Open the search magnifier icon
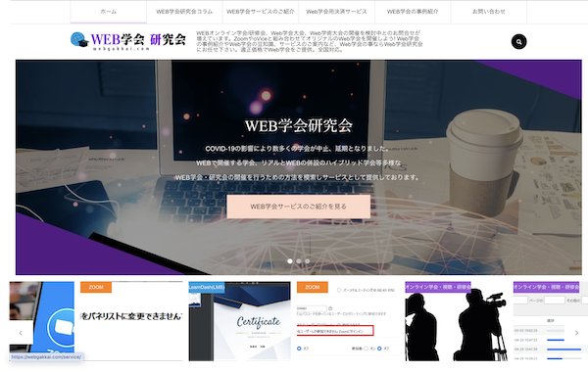This screenshot has height=372, width=588. coord(518,41)
